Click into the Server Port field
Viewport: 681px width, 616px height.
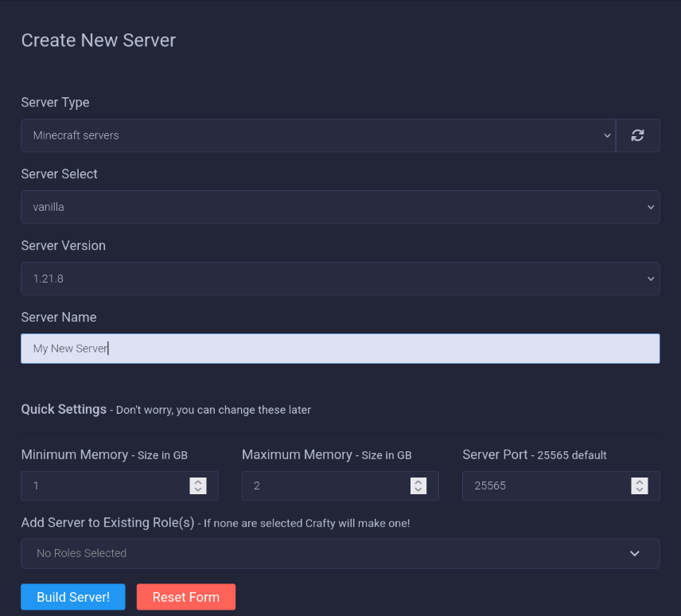pos(547,485)
